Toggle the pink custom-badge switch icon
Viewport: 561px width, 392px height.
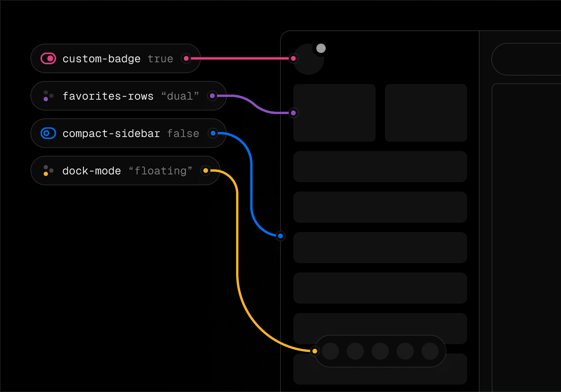(48, 58)
